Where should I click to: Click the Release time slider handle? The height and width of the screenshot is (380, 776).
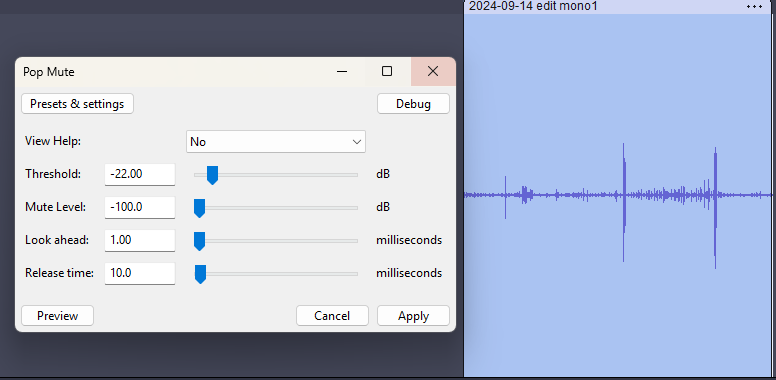pyautogui.click(x=200, y=274)
